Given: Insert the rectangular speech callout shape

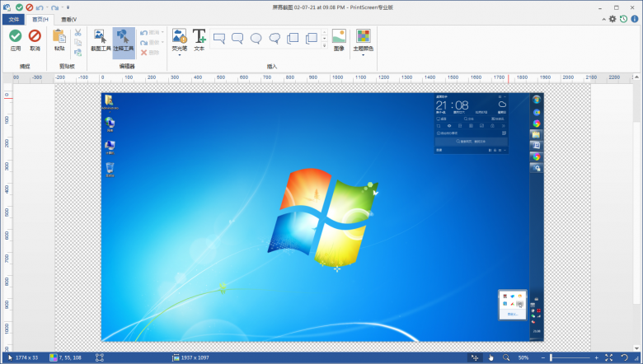Looking at the screenshot, I should [219, 39].
